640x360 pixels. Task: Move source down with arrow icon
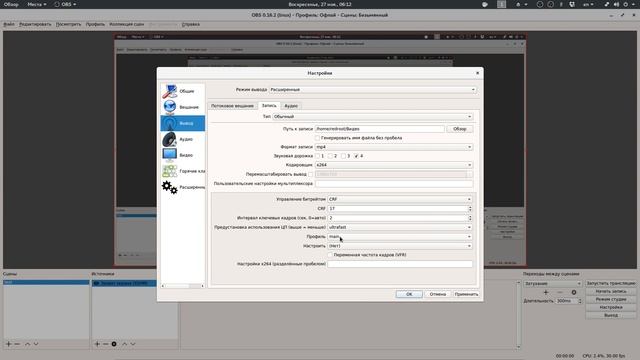pyautogui.click(x=133, y=344)
